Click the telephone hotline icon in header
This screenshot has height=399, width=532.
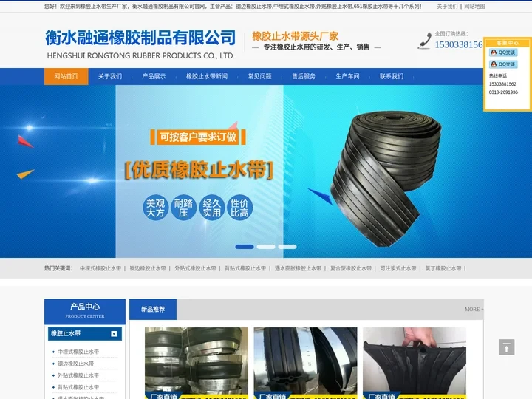[424, 41]
